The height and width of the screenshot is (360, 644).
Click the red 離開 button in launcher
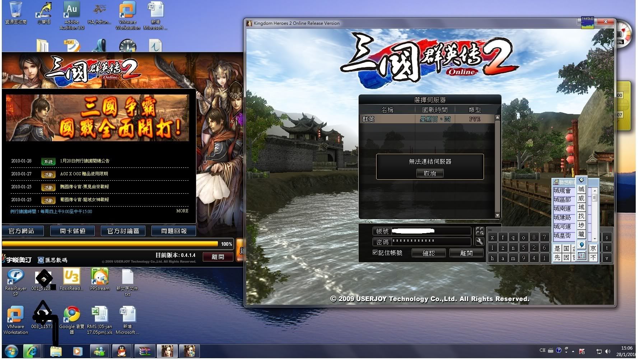[218, 257]
